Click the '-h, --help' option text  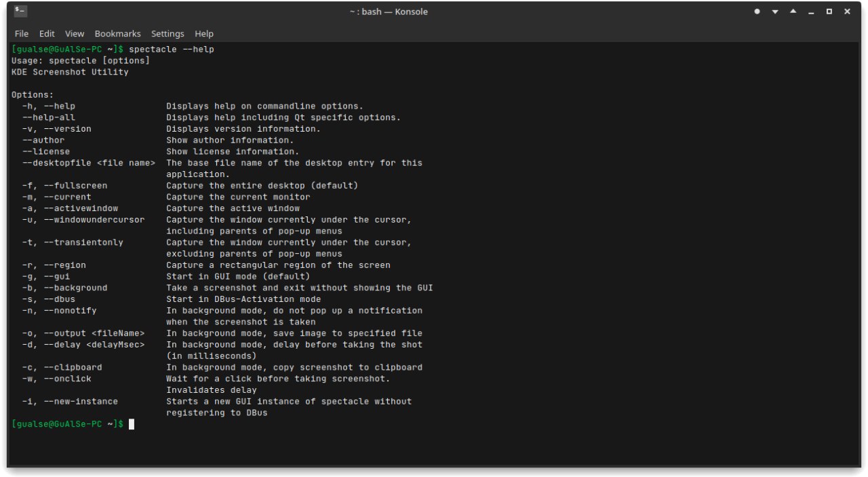click(49, 107)
